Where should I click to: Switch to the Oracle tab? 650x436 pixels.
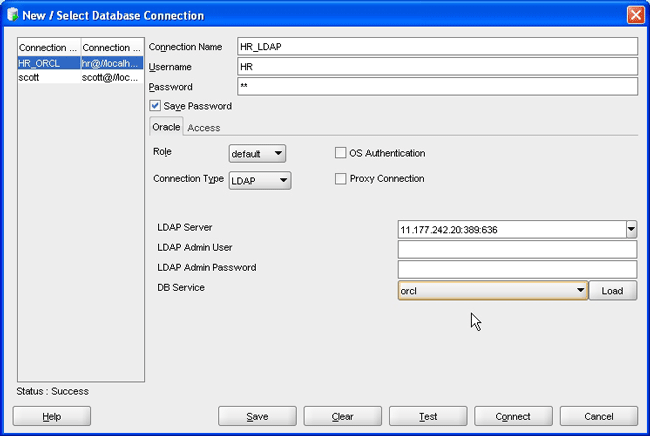click(166, 127)
